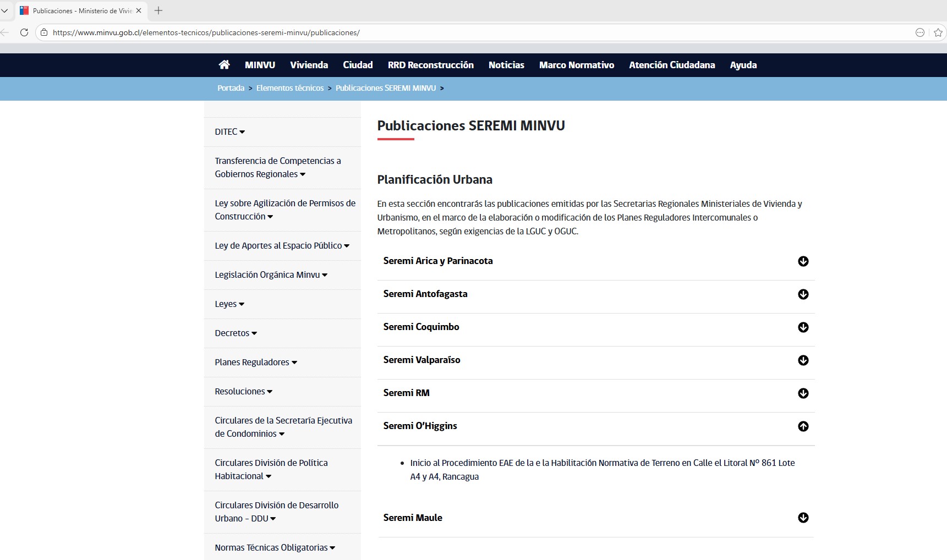Open the DITEC sidebar dropdown
This screenshot has height=560, width=947.
[x=229, y=132]
